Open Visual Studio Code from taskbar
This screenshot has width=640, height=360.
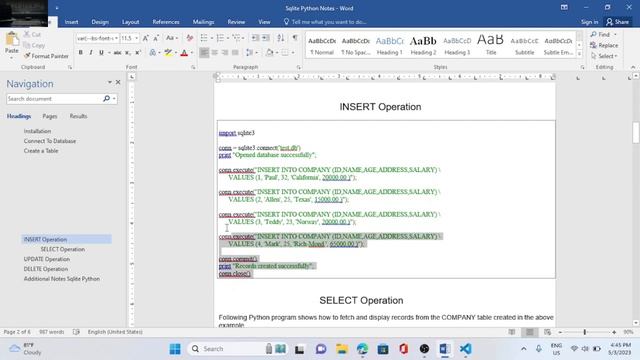(465, 349)
